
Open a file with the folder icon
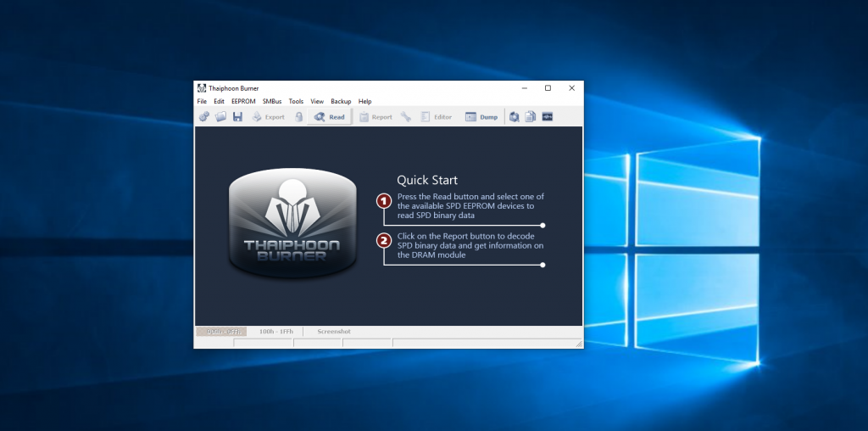coord(221,117)
